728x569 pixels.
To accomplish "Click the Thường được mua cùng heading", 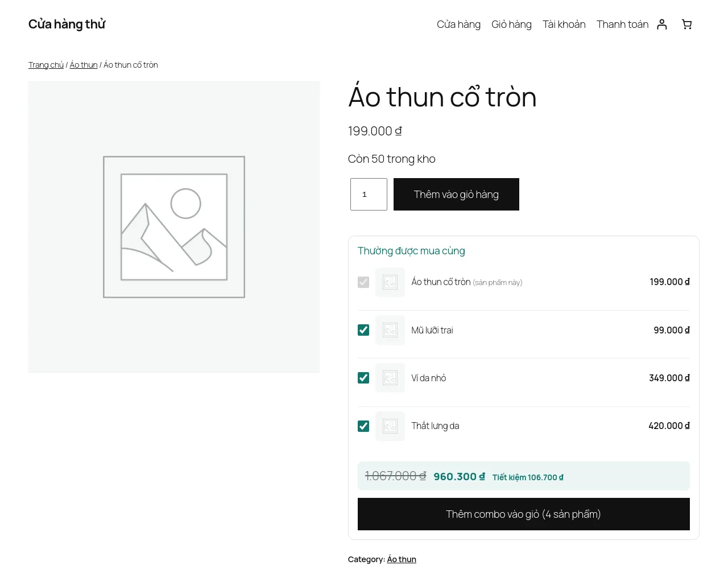I will [x=411, y=251].
